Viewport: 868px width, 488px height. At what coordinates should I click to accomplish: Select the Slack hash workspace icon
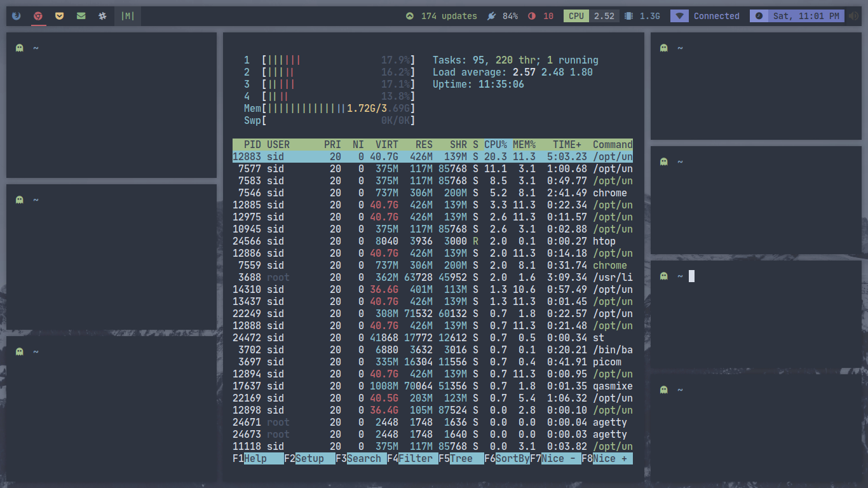pos(102,16)
